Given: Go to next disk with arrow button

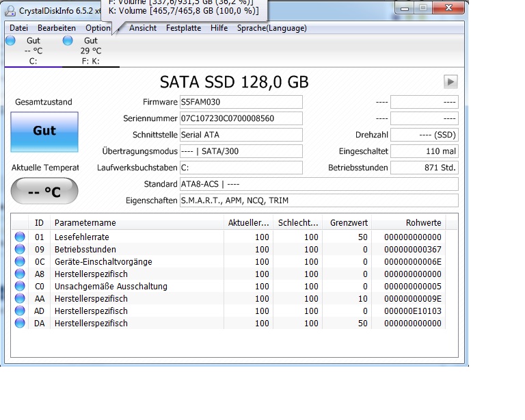Looking at the screenshot, I should 450,81.
